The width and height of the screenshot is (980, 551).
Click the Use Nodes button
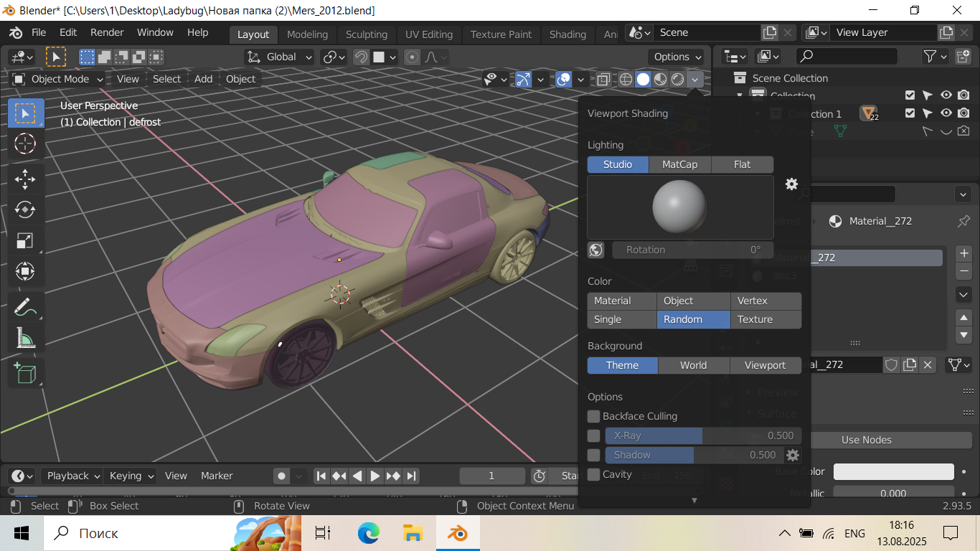pos(866,440)
